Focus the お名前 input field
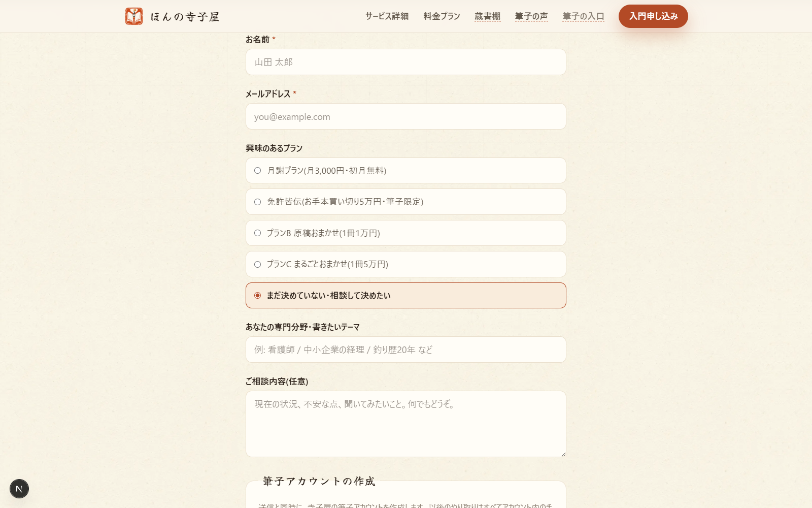This screenshot has width=812, height=508. click(406, 62)
